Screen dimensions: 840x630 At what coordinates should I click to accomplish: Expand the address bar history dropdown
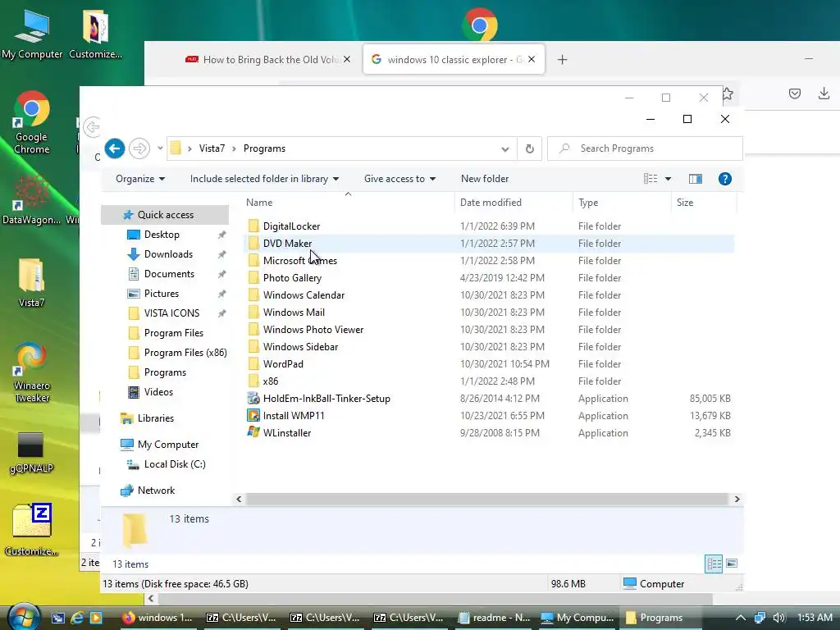click(x=504, y=149)
